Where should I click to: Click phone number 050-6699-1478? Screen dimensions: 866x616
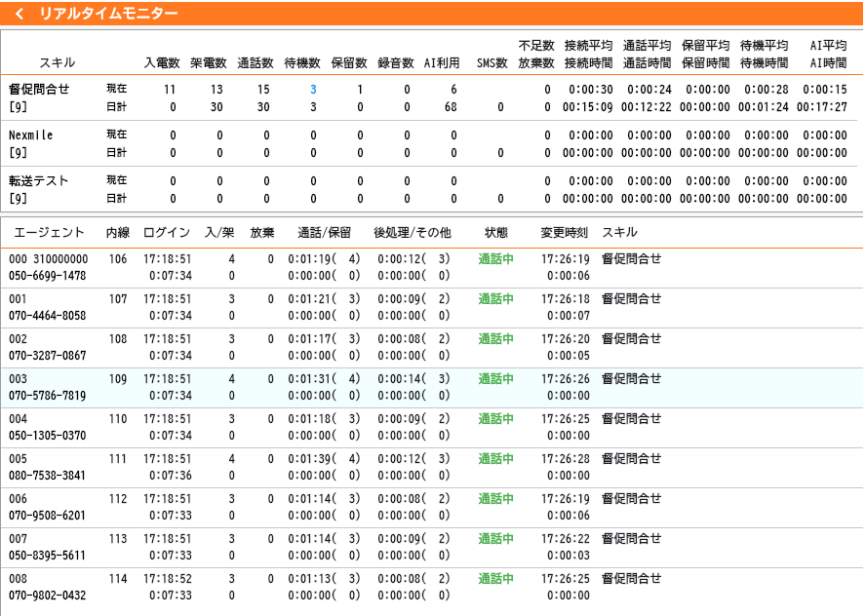pyautogui.click(x=45, y=273)
